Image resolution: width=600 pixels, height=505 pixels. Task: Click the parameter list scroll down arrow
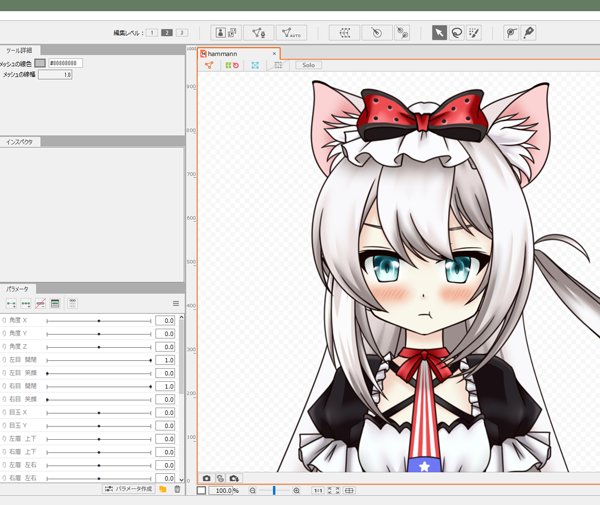[x=181, y=480]
